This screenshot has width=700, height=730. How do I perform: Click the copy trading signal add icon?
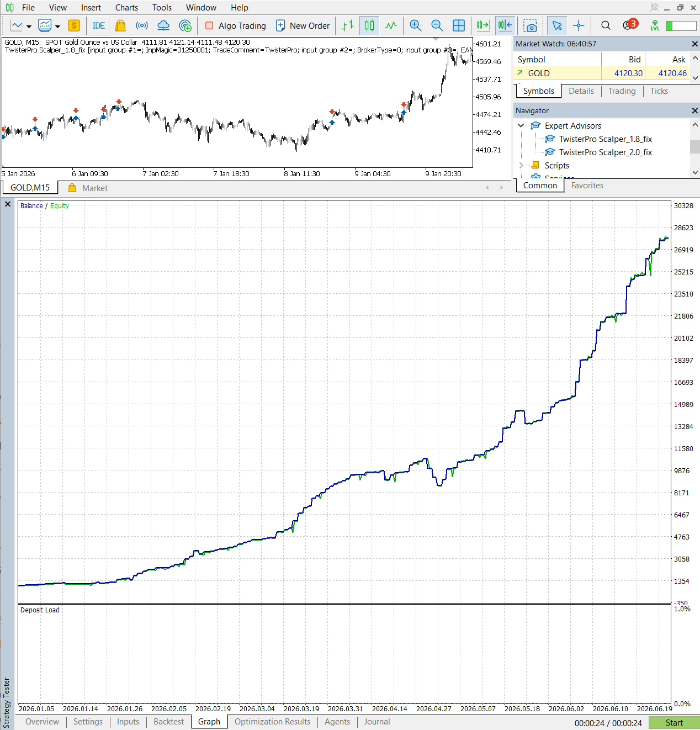pos(185,25)
